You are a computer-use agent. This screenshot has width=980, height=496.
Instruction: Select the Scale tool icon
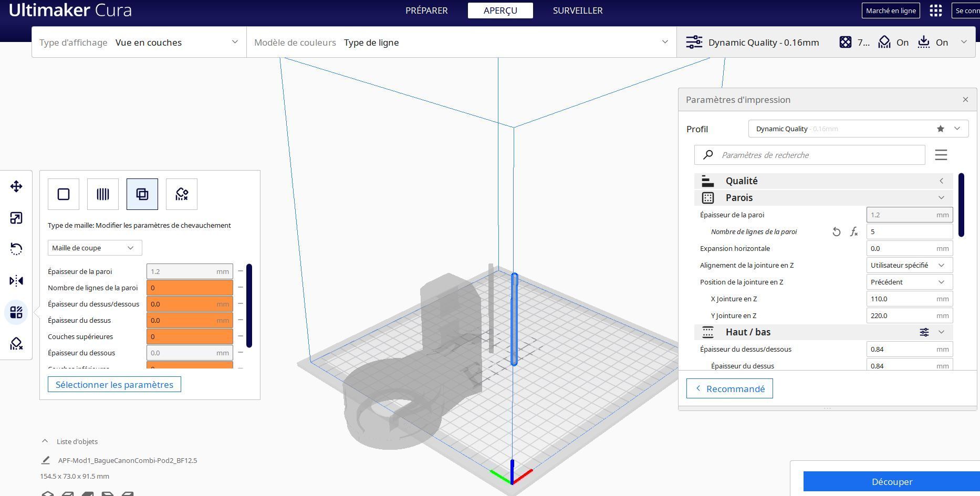(16, 218)
